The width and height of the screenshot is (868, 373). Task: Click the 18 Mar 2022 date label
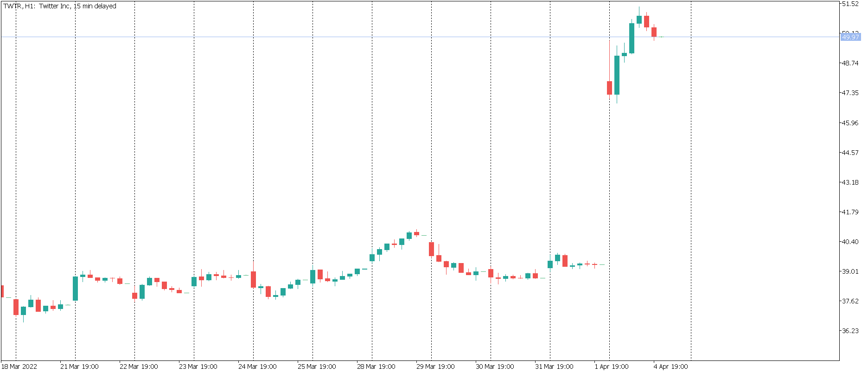click(x=19, y=367)
